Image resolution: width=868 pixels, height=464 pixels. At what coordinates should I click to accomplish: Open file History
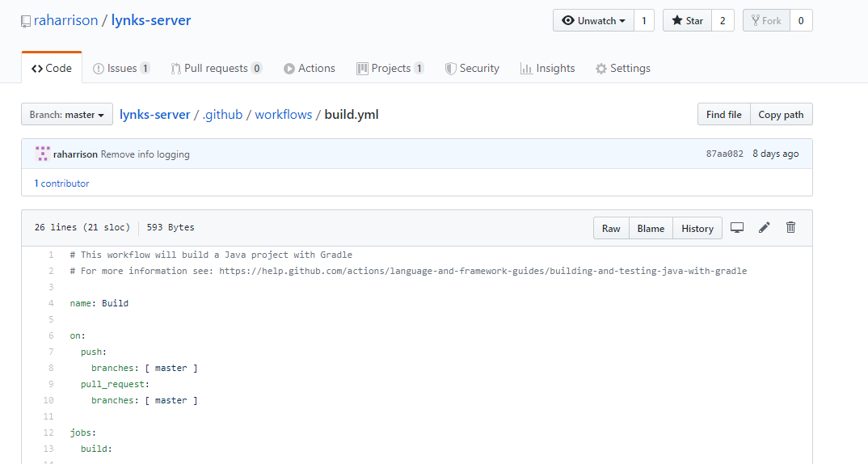pyautogui.click(x=697, y=228)
